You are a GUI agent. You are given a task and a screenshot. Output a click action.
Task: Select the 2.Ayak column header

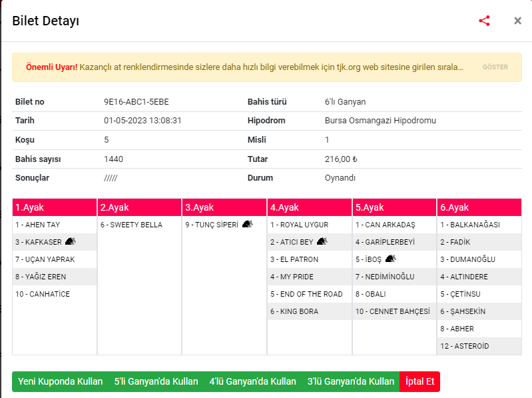coord(139,207)
